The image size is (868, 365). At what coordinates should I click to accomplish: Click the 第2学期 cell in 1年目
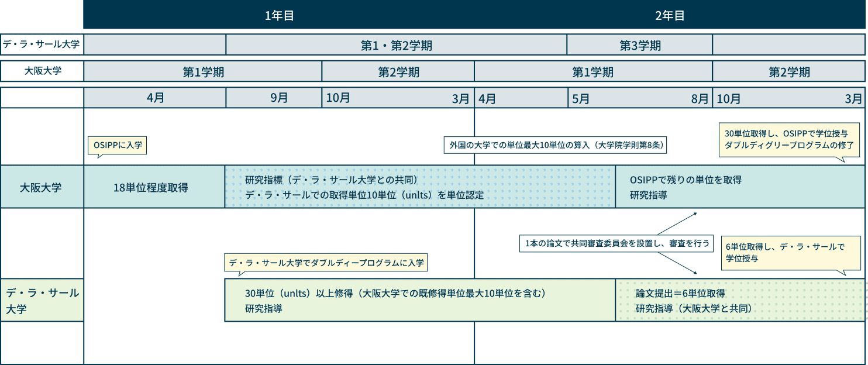coord(398,72)
